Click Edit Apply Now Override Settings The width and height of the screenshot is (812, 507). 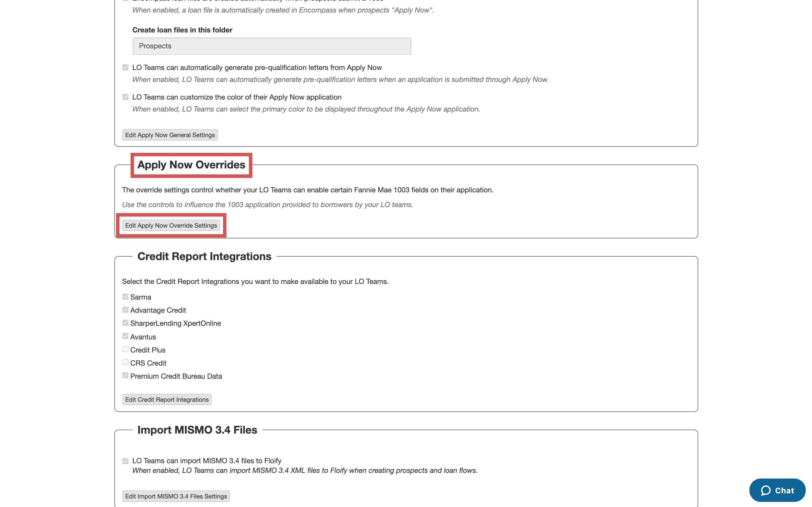pos(171,225)
